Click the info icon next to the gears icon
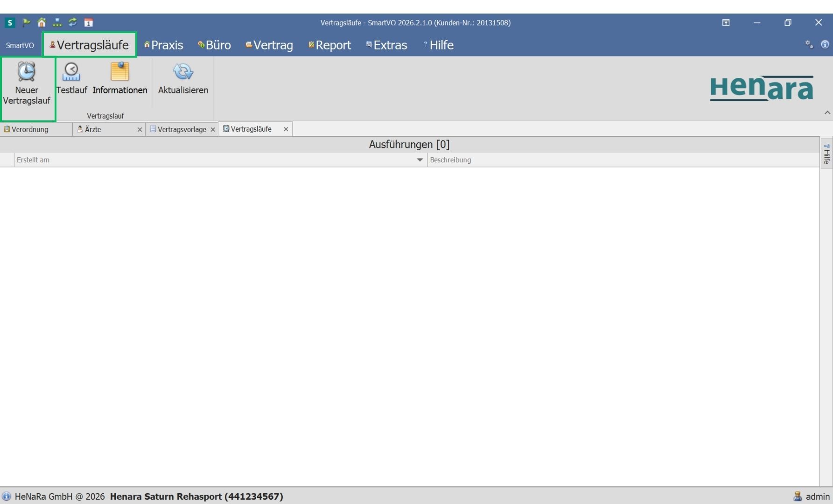 click(825, 44)
